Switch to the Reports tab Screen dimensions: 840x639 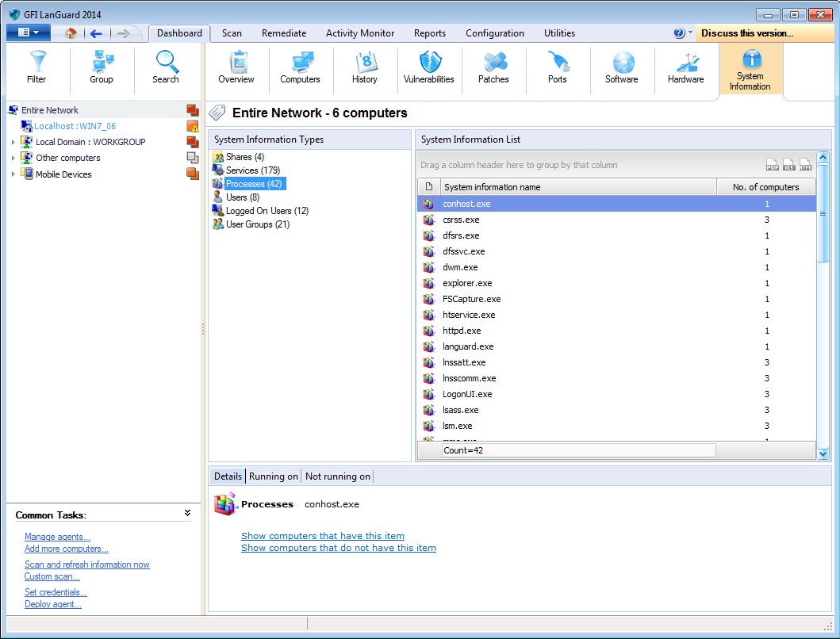tap(430, 33)
